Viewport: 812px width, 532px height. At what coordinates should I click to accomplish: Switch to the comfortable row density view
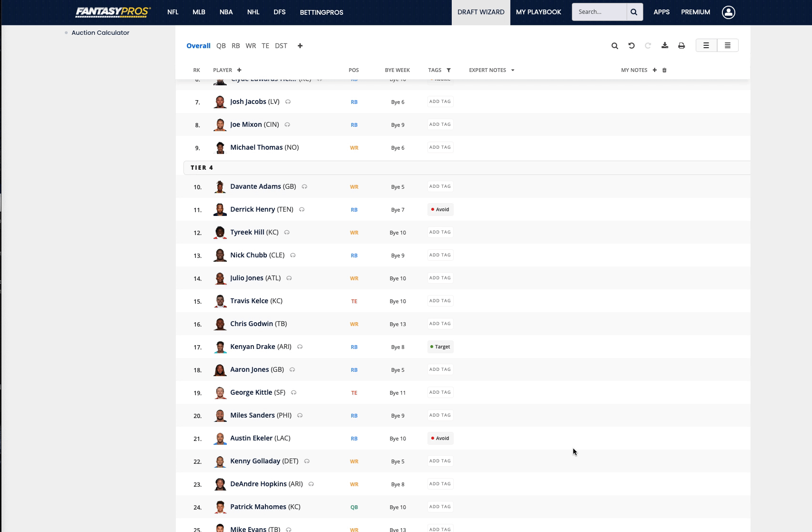pos(706,45)
